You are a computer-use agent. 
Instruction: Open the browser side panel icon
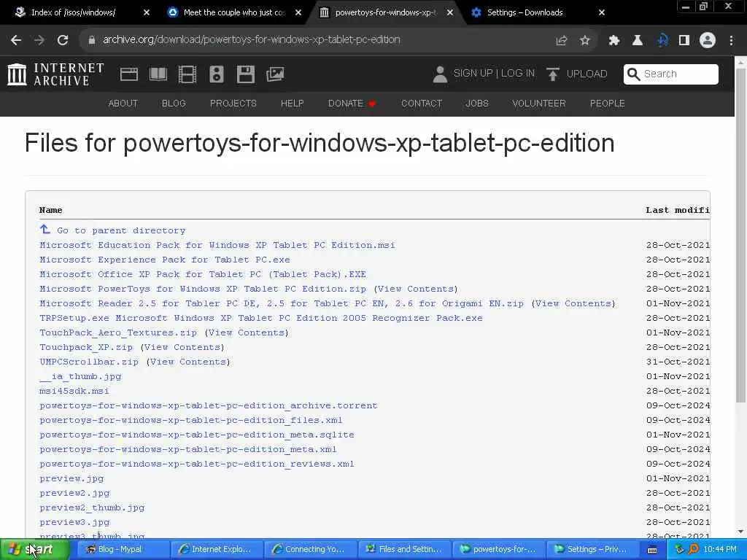click(x=684, y=41)
